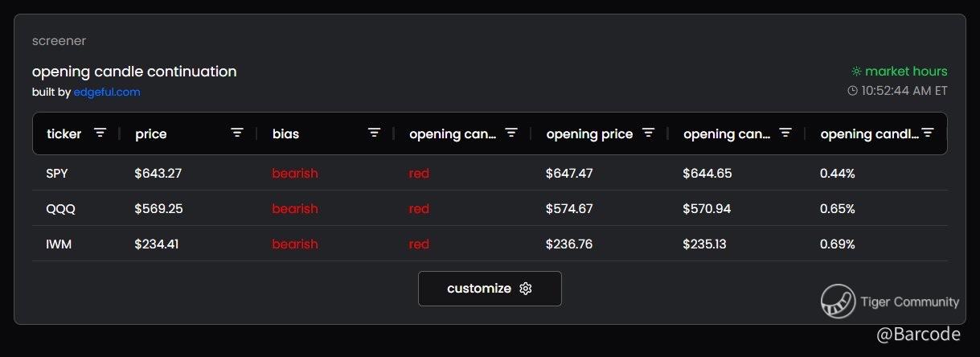
Task: Click IWM opening price $236.76
Action: point(569,244)
